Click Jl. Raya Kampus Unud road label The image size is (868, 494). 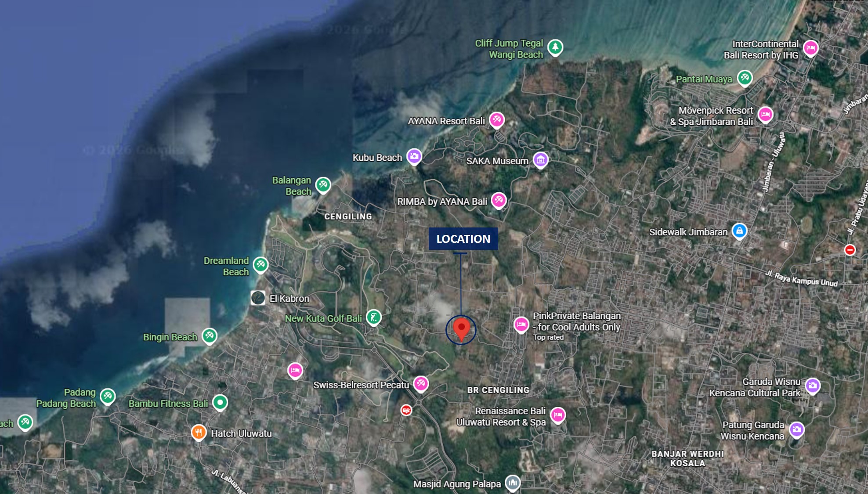tap(802, 278)
